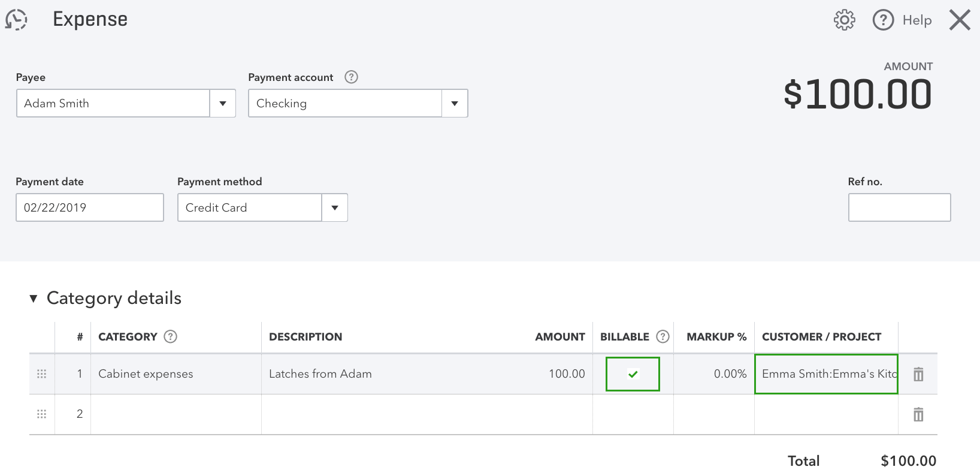Grab the drag handle for row 1
This screenshot has height=476, width=980.
41,374
